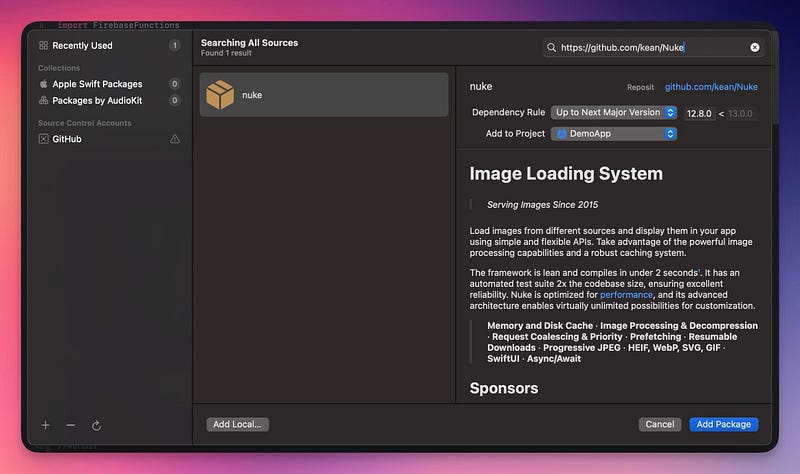Click the 'Searching All Sources' title
The width and height of the screenshot is (800, 474).
coord(249,43)
